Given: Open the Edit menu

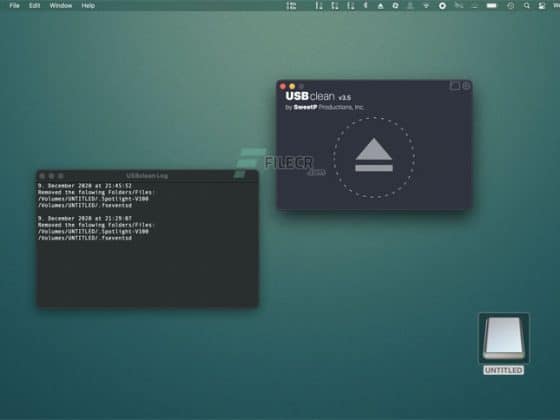Looking at the screenshot, I should coord(34,5).
